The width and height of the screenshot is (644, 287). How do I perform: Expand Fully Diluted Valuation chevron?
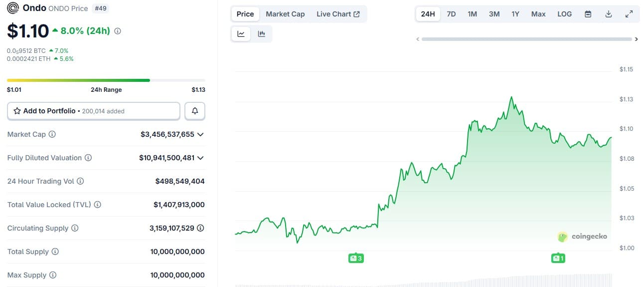click(200, 158)
